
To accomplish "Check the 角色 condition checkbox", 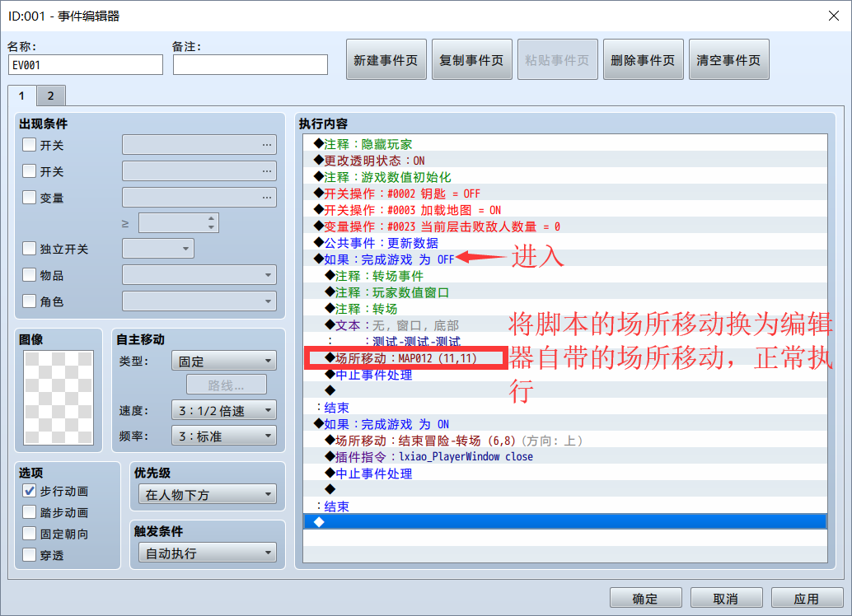I will (30, 301).
